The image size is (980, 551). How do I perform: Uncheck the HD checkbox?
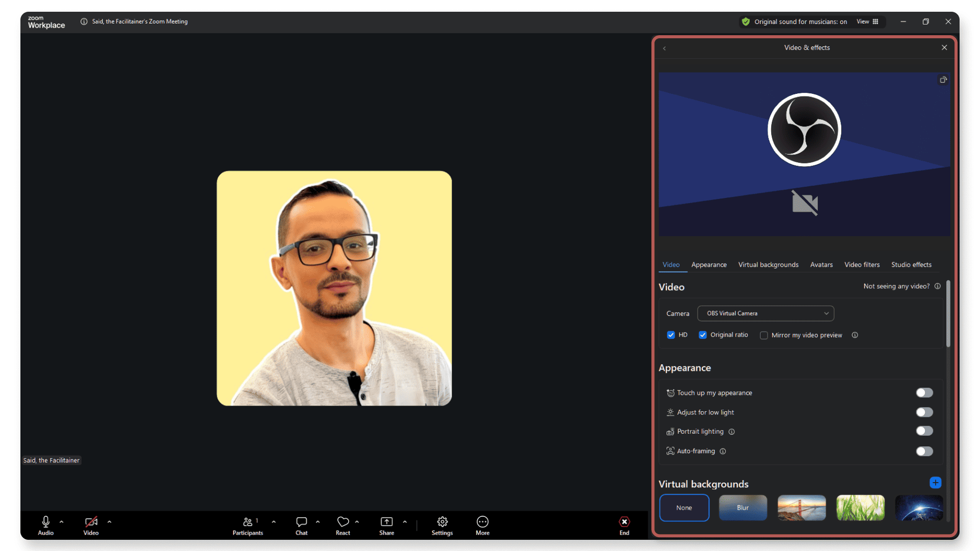tap(671, 335)
